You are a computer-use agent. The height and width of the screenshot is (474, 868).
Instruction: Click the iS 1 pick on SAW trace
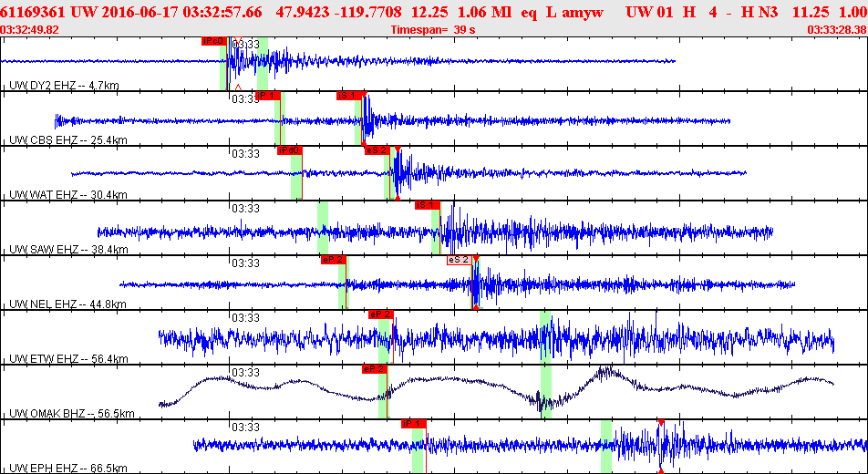tap(427, 205)
